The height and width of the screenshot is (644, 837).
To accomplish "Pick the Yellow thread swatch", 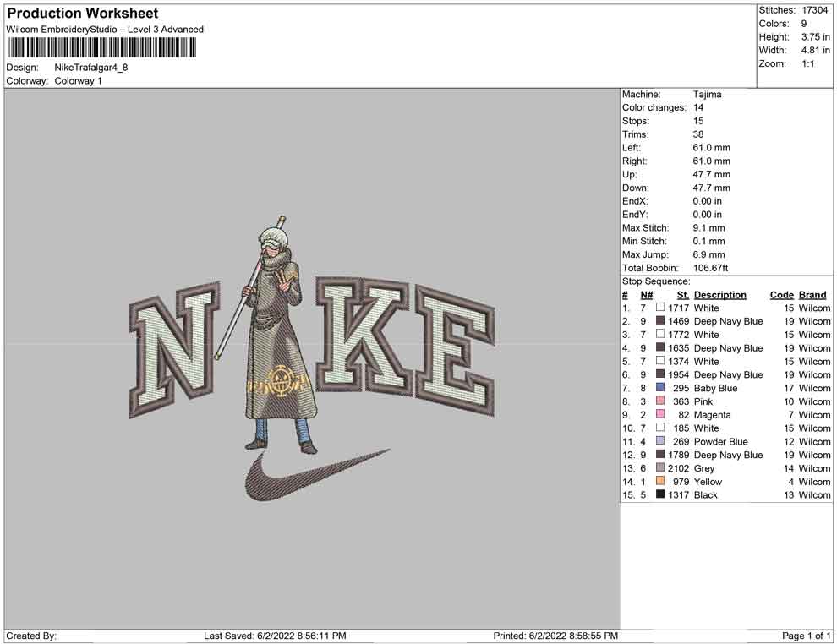I will [x=660, y=482].
